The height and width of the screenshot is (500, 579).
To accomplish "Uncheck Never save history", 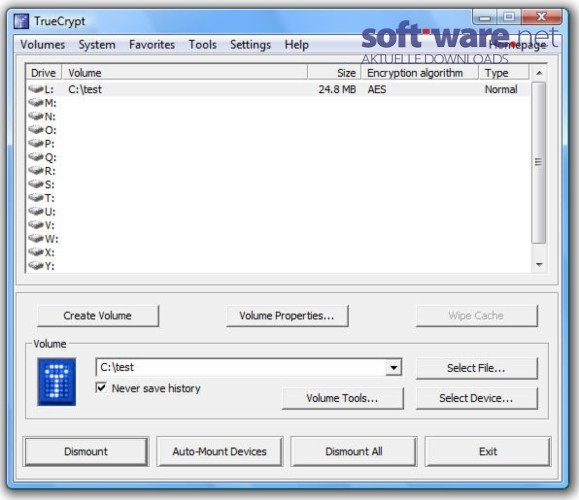I will (101, 388).
